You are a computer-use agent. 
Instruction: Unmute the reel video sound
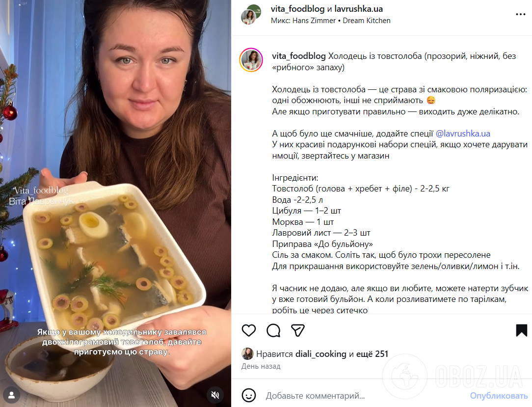[x=215, y=395]
